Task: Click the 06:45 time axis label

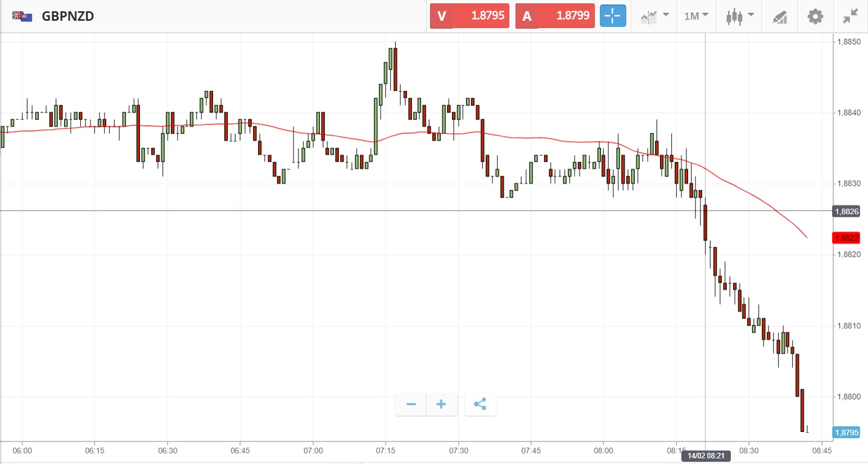Action: coord(240,451)
